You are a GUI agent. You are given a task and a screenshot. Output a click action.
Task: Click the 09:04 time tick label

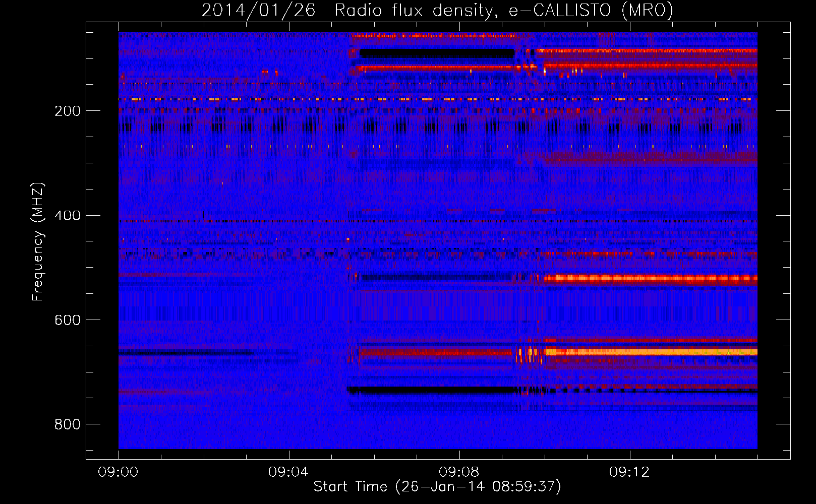pyautogui.click(x=288, y=472)
